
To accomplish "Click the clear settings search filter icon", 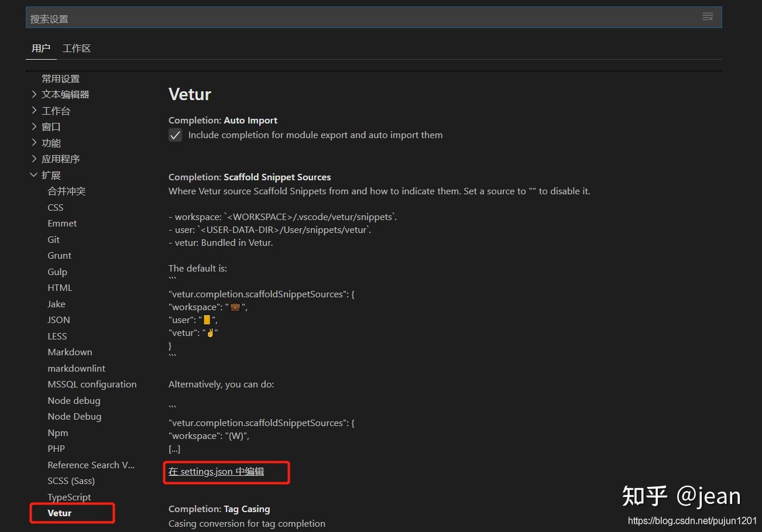I will tap(708, 17).
